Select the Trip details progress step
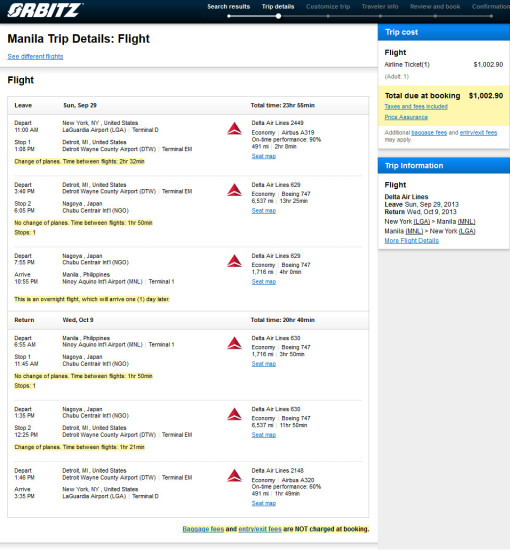 278,7
